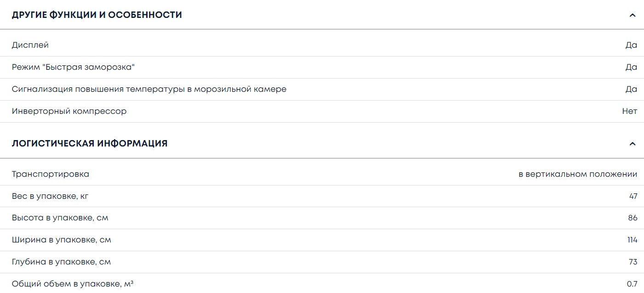Click the "Да" value in the Дисплей row
The height and width of the screenshot is (293, 644).
point(631,45)
